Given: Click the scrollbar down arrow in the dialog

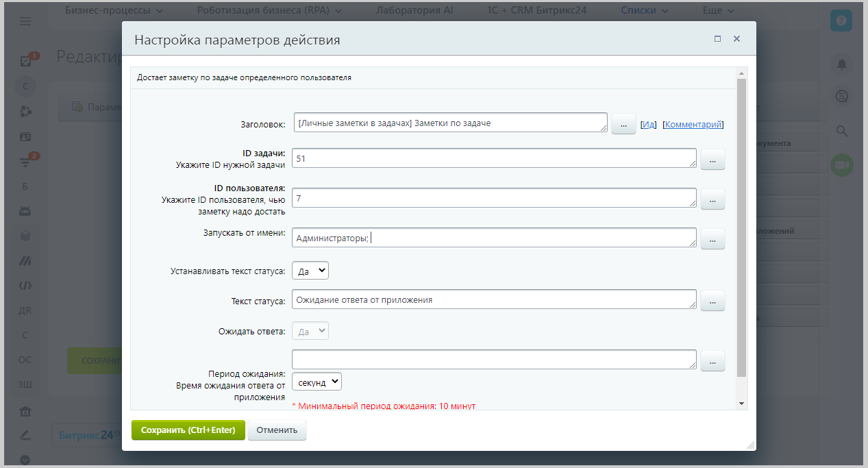Looking at the screenshot, I should pos(741,404).
